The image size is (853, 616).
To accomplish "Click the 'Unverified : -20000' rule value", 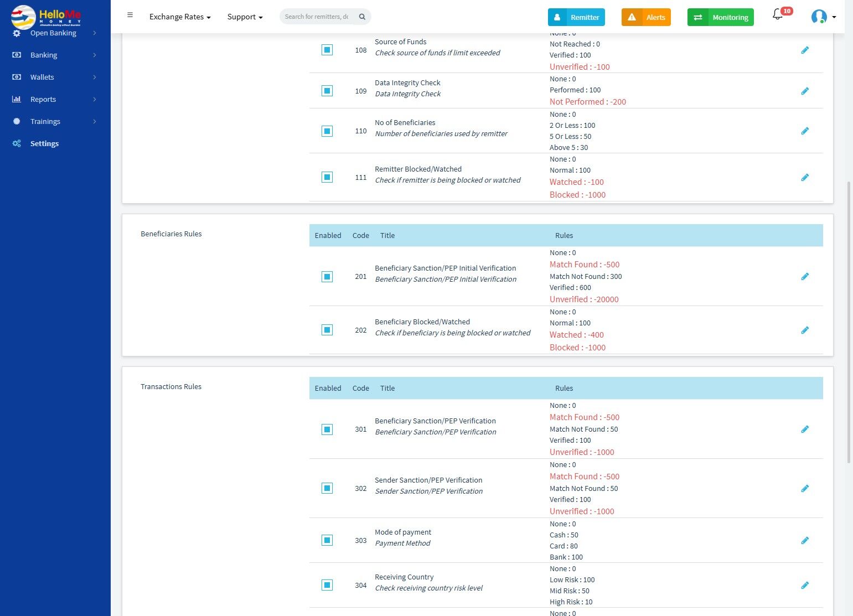I will 584,299.
